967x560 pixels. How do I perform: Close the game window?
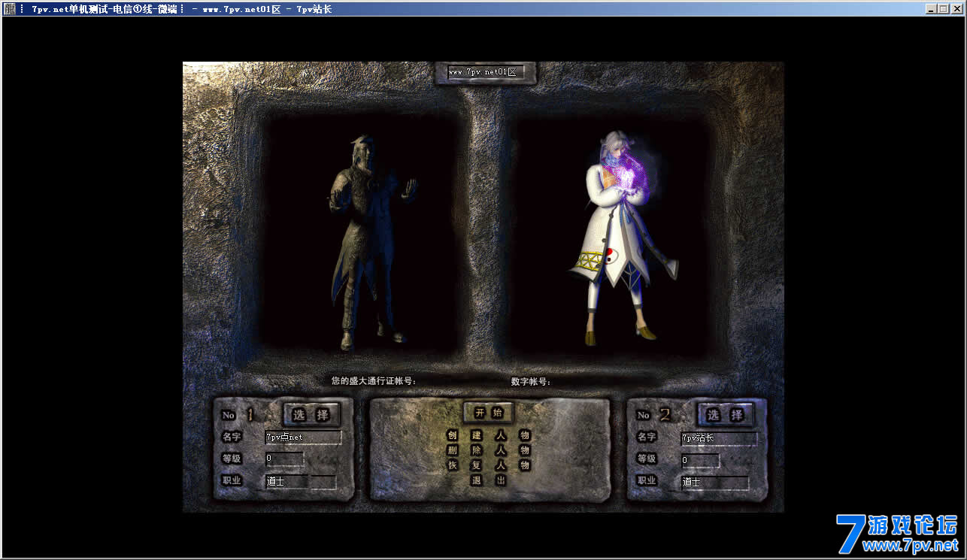(956, 9)
